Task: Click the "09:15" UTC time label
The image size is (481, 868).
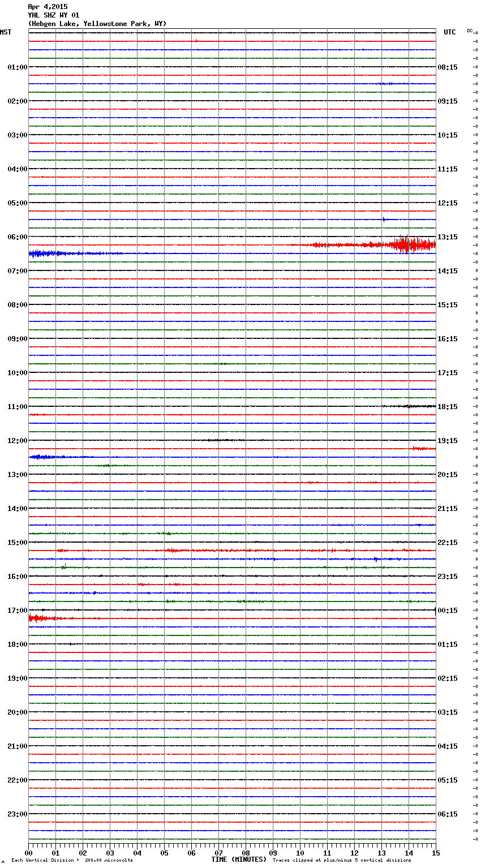Action: tap(448, 101)
